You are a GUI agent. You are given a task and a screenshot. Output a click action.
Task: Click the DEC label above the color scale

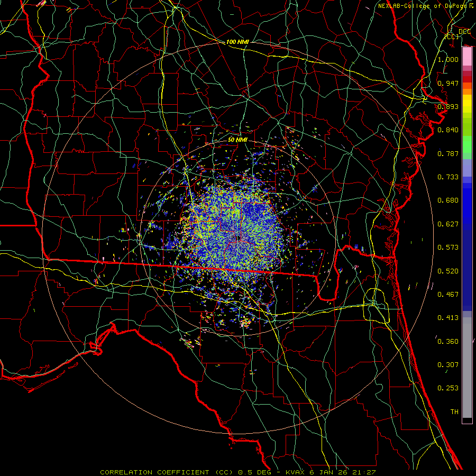click(x=464, y=32)
